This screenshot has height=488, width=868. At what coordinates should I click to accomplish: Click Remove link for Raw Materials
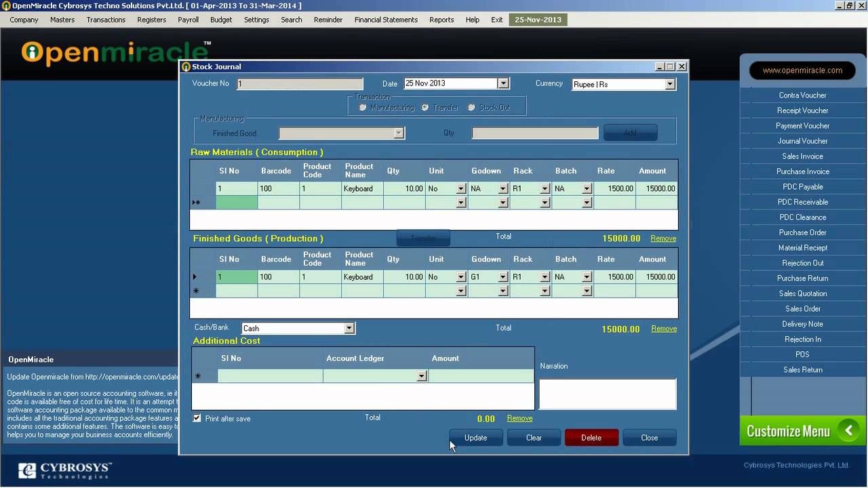[663, 239]
